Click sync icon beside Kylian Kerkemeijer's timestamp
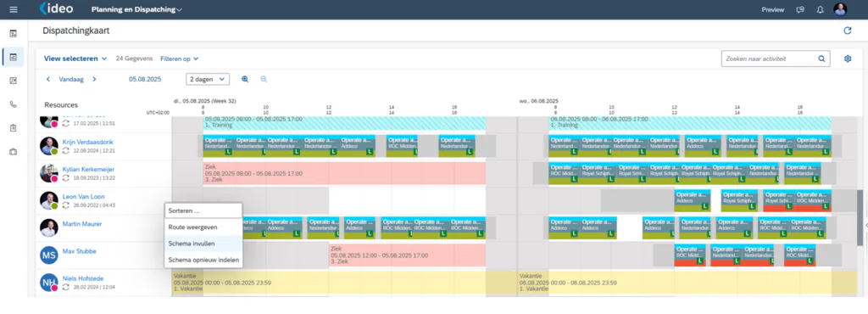Image resolution: width=868 pixels, height=314 pixels. 65,177
